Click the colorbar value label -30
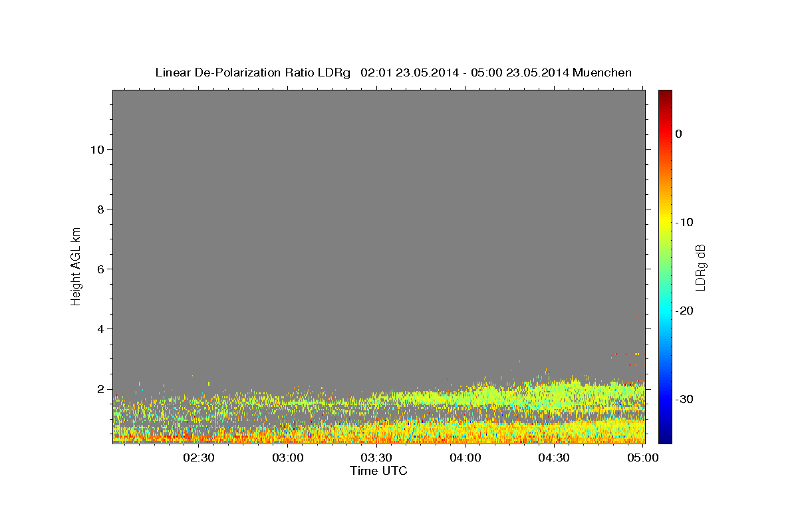798x532 pixels. click(x=684, y=399)
